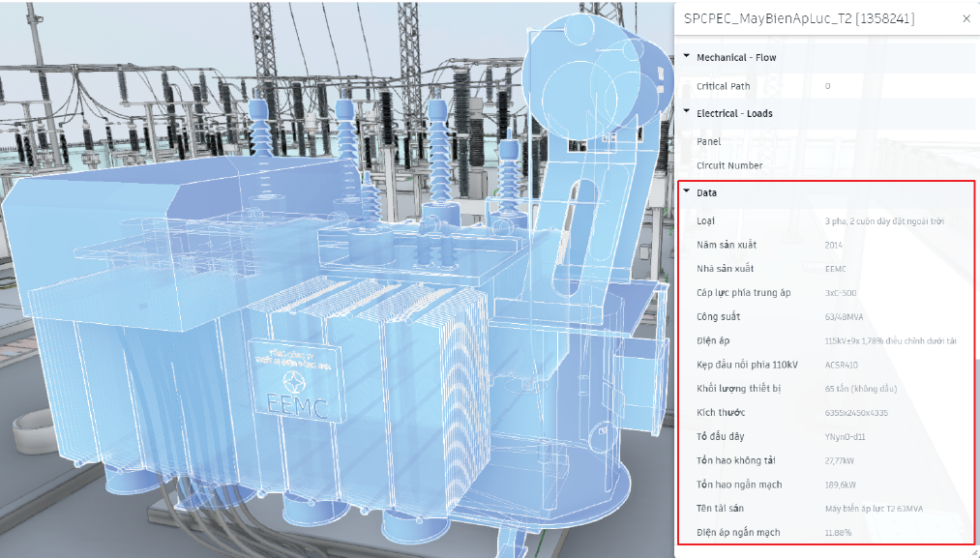The height and width of the screenshot is (558, 980).
Task: Click the 6355x2450x4335 dimension value
Action: tap(856, 413)
